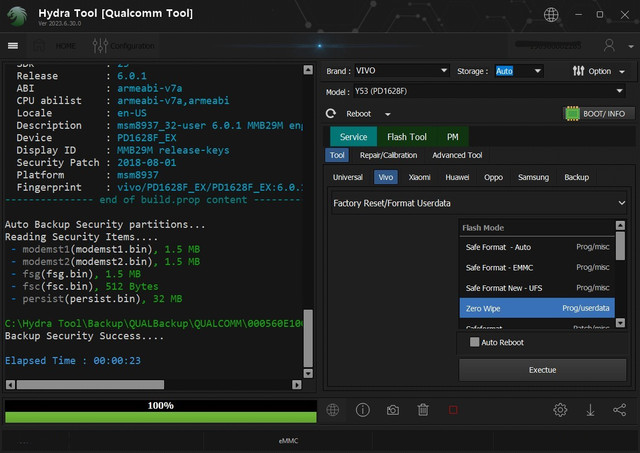Select the Advanced Tool sub-tab

[x=457, y=155]
